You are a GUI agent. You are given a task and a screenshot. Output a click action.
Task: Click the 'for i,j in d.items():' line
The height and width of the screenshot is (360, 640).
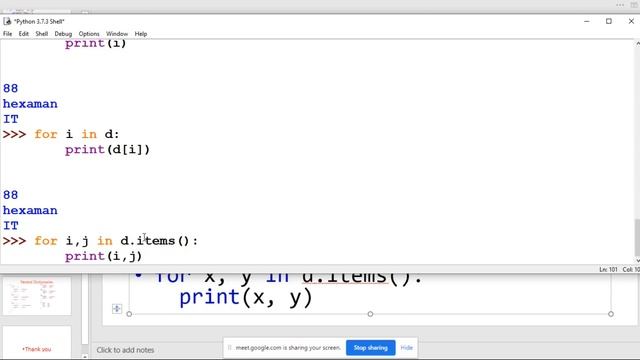coord(116,241)
